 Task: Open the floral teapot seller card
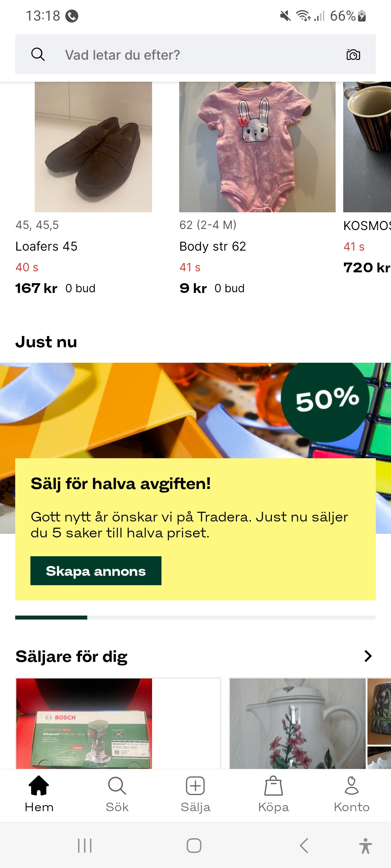tap(310, 723)
